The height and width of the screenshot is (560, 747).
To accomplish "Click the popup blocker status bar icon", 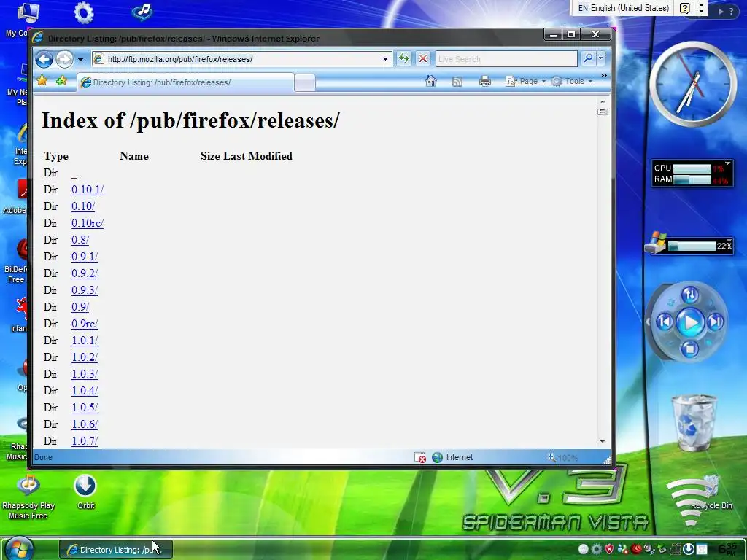I will [419, 458].
